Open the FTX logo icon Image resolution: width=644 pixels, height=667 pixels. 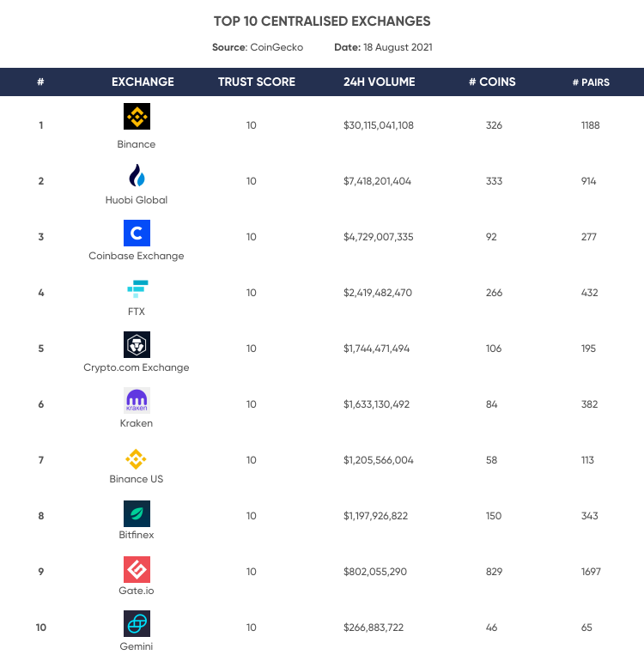point(137,288)
